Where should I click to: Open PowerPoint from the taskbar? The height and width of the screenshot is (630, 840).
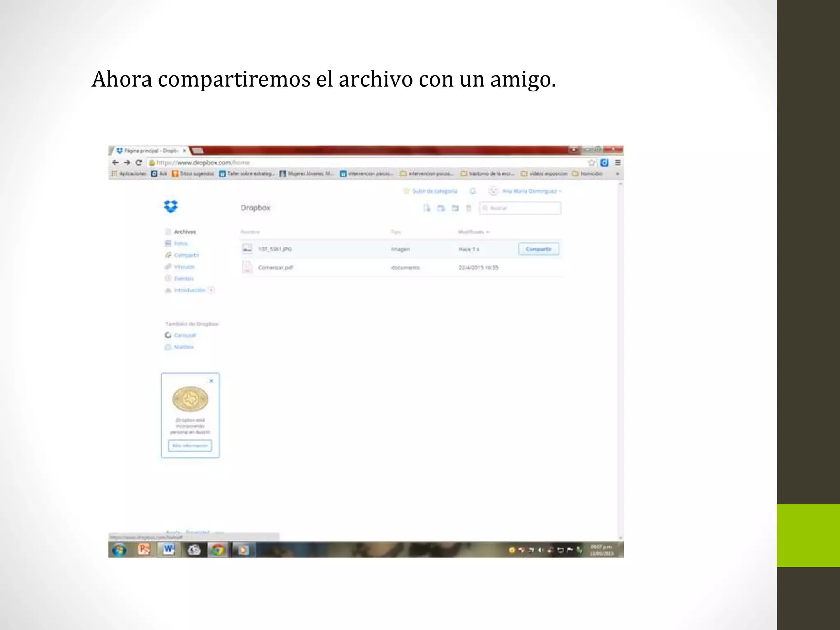(x=144, y=549)
